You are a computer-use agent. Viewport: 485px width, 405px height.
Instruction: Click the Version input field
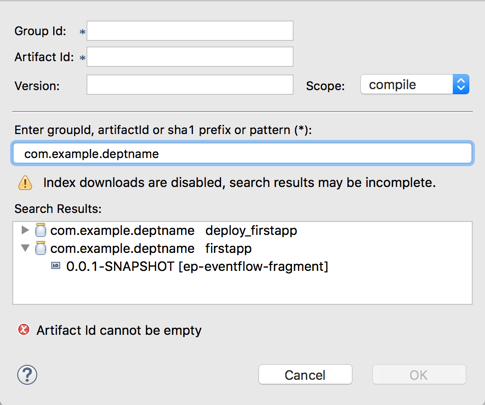[x=190, y=85]
